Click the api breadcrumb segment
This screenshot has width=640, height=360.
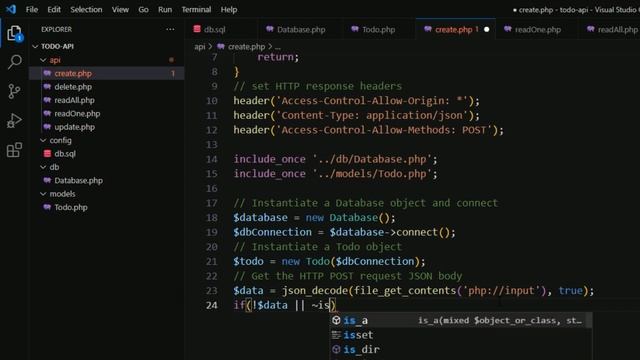(200, 47)
